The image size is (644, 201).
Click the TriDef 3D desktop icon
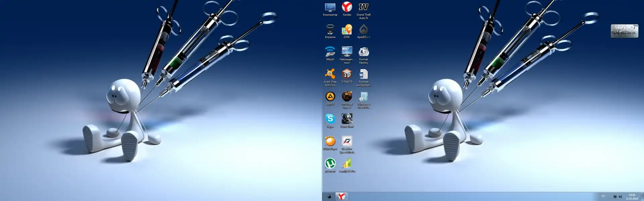click(x=347, y=74)
